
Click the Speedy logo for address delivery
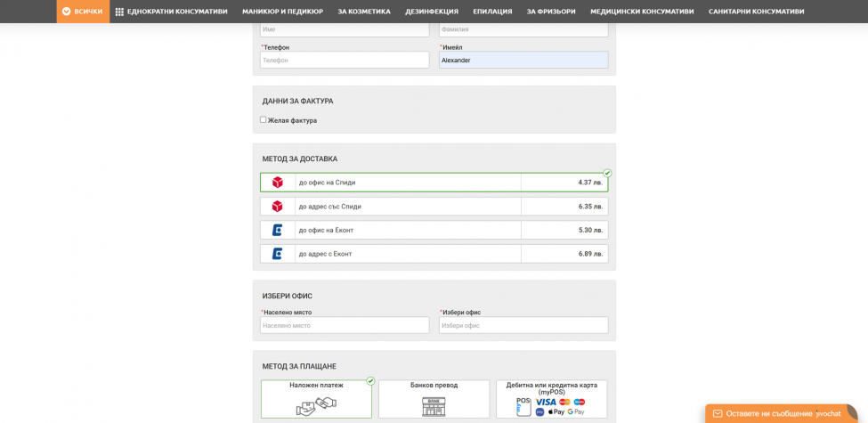278,207
